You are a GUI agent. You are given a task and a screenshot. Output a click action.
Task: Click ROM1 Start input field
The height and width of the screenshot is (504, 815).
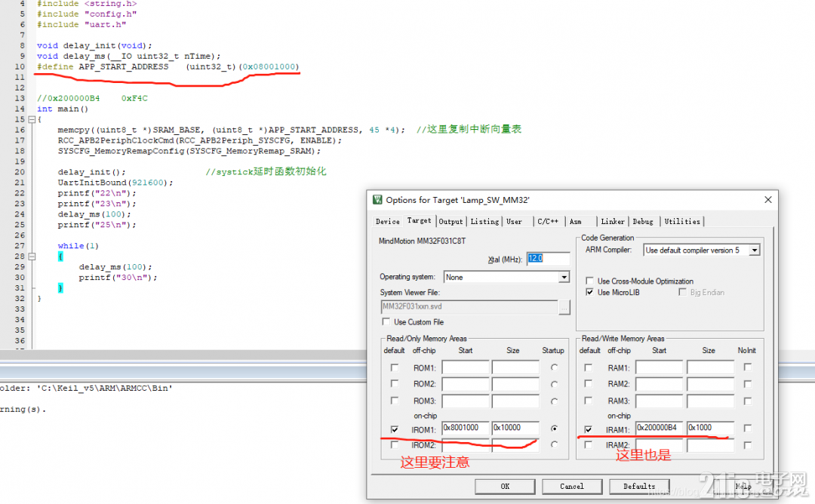pos(465,368)
